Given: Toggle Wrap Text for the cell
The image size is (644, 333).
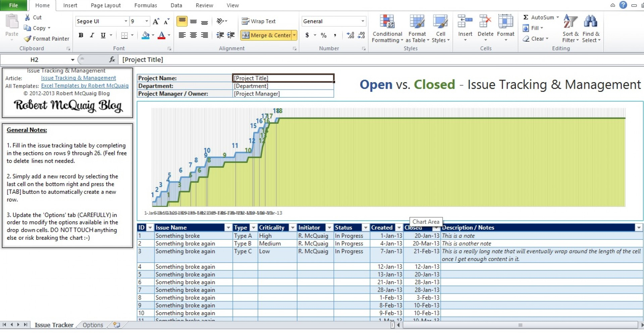Looking at the screenshot, I should tap(259, 21).
